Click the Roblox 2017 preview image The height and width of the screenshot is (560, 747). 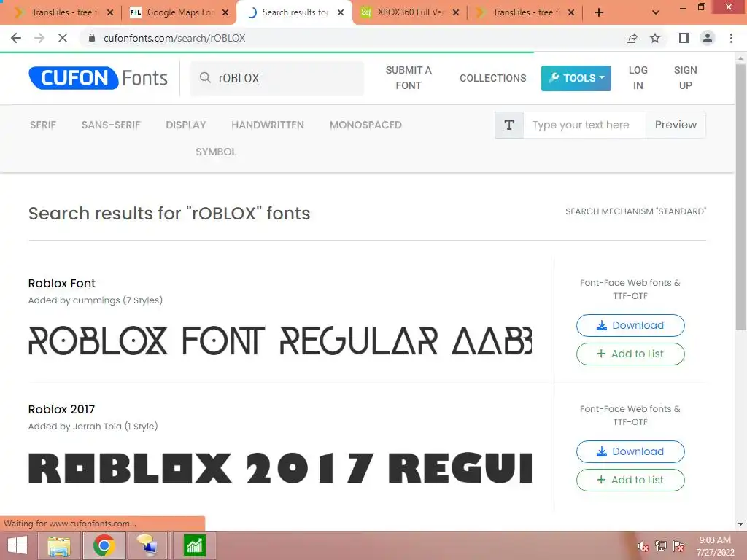tap(280, 468)
